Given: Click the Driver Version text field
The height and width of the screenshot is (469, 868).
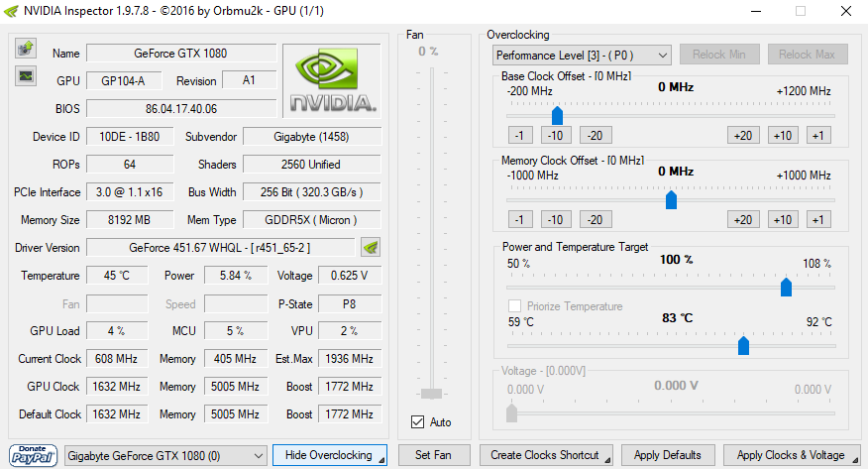Looking at the screenshot, I should coord(220,247).
